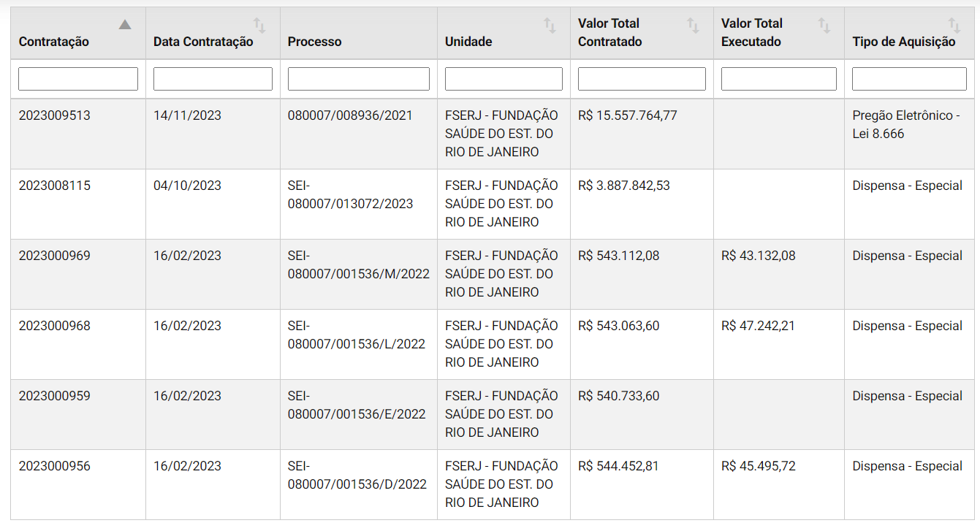Screen dimensions: 980x523
Task: Click the Valor Total Executado sort icon
Action: coord(824,26)
